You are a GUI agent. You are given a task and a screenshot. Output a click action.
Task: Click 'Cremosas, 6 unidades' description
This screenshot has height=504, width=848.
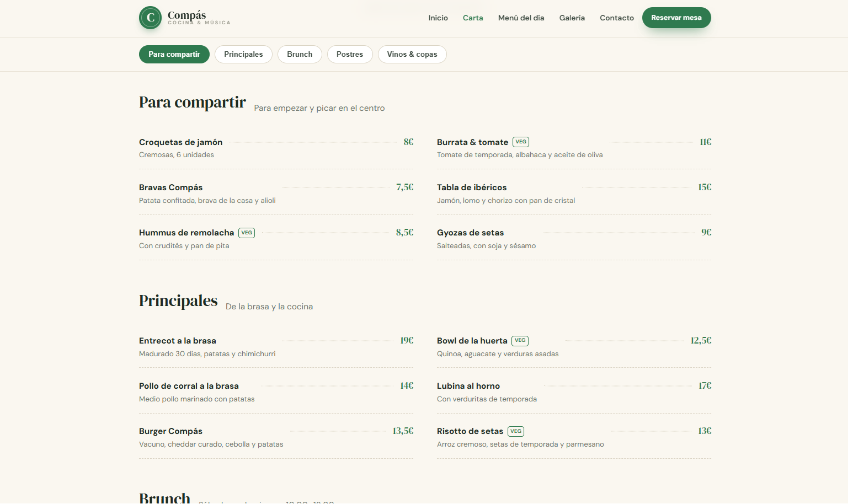click(177, 155)
